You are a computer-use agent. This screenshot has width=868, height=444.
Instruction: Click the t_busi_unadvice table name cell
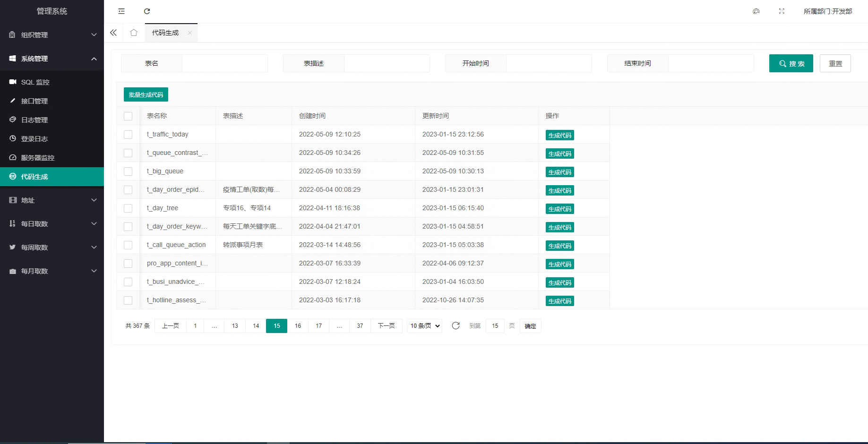[178, 282]
